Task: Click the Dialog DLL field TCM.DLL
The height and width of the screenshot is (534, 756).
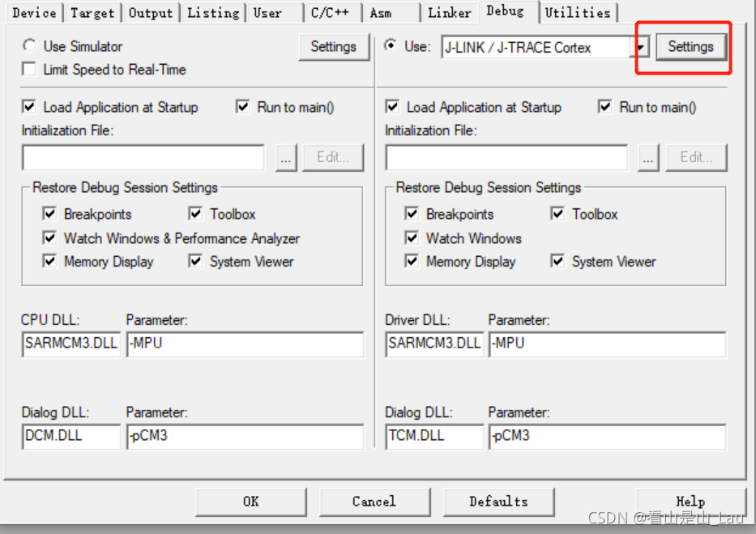Action: pyautogui.click(x=434, y=436)
